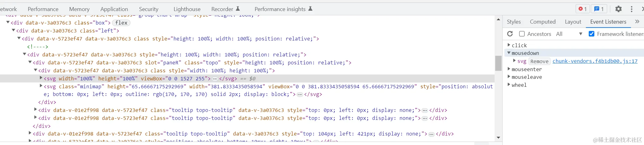Viewport: 644px width, 145px height.
Task: Expand the svg viewBox 0 0 1527 255 node
Action: (x=41, y=78)
